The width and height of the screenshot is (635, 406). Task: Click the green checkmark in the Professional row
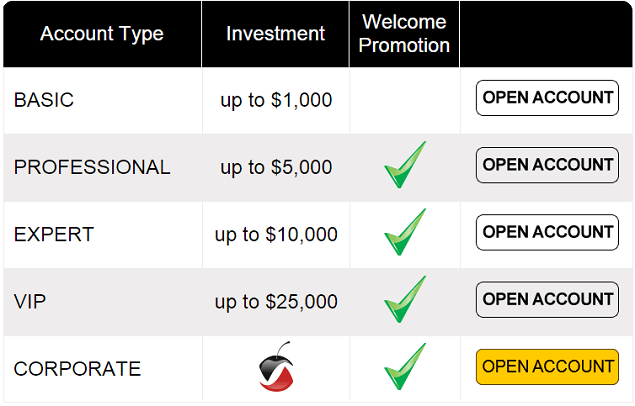click(405, 165)
